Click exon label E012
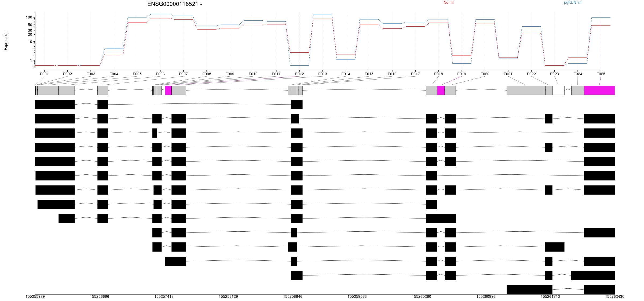 coord(299,74)
